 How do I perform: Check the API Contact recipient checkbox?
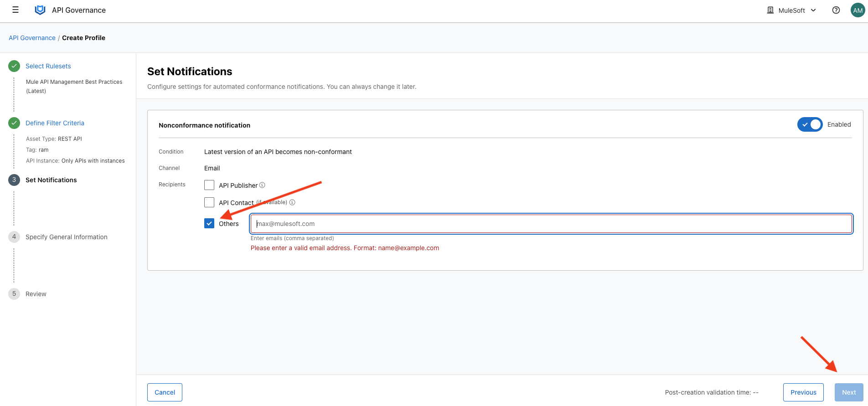pos(209,202)
